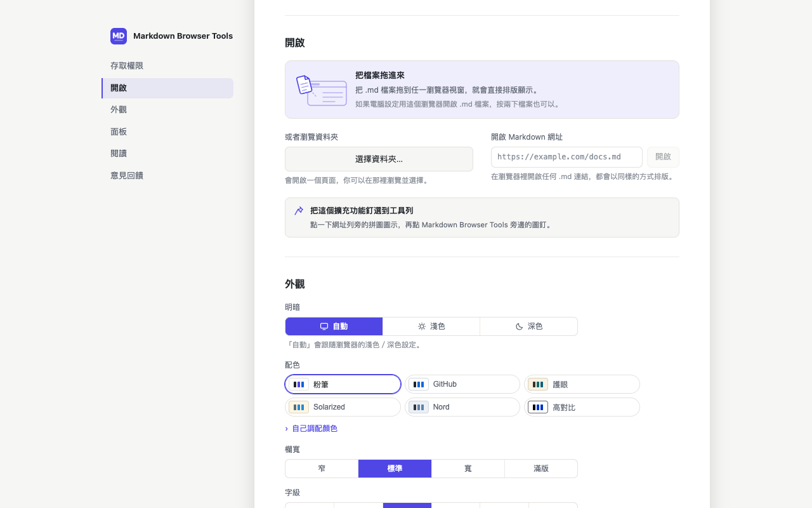Click the GitHub theme palette swatch icon
This screenshot has height=508, width=812.
(419, 384)
